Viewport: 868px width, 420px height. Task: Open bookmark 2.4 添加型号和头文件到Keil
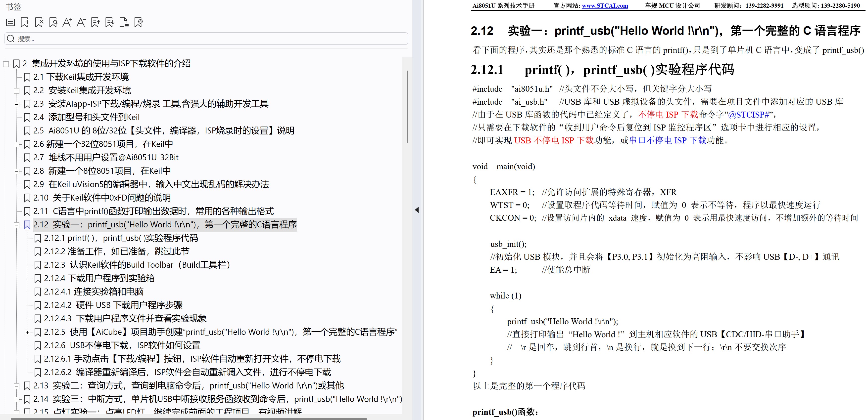(x=86, y=117)
